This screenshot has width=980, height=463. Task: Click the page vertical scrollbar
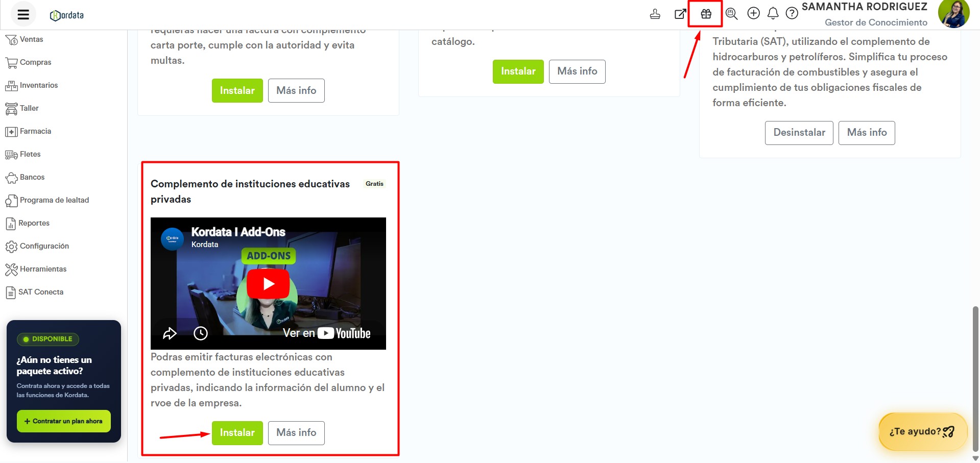point(976,378)
